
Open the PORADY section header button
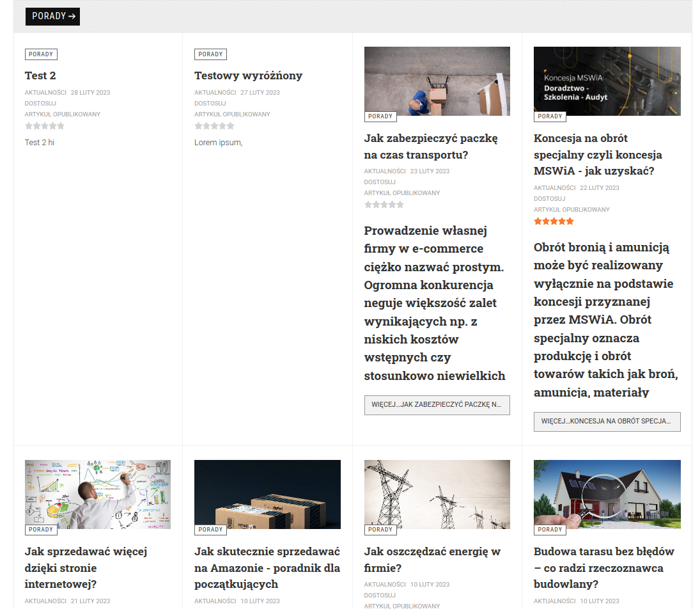tap(52, 17)
